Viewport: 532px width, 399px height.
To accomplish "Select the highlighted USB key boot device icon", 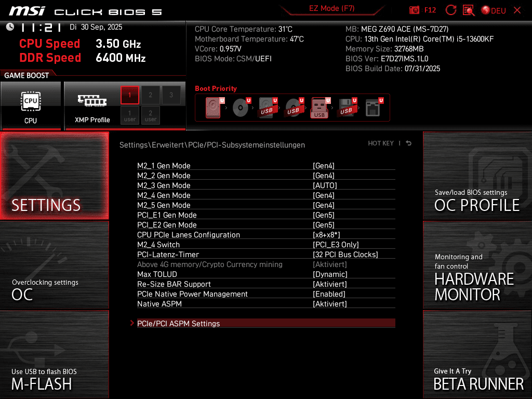I will pos(320,108).
